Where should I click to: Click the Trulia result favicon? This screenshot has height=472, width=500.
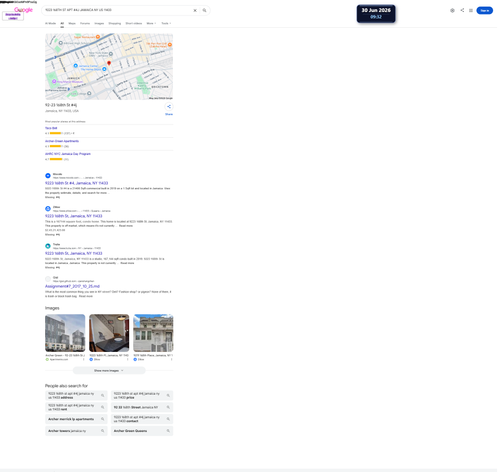tap(48, 247)
